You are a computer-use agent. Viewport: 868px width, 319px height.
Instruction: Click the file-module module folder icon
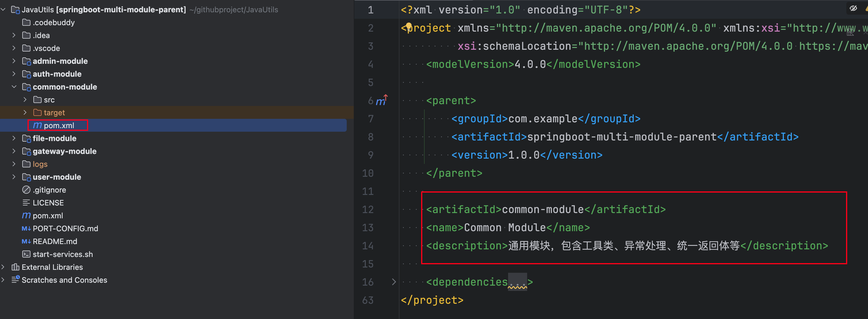tap(26, 138)
